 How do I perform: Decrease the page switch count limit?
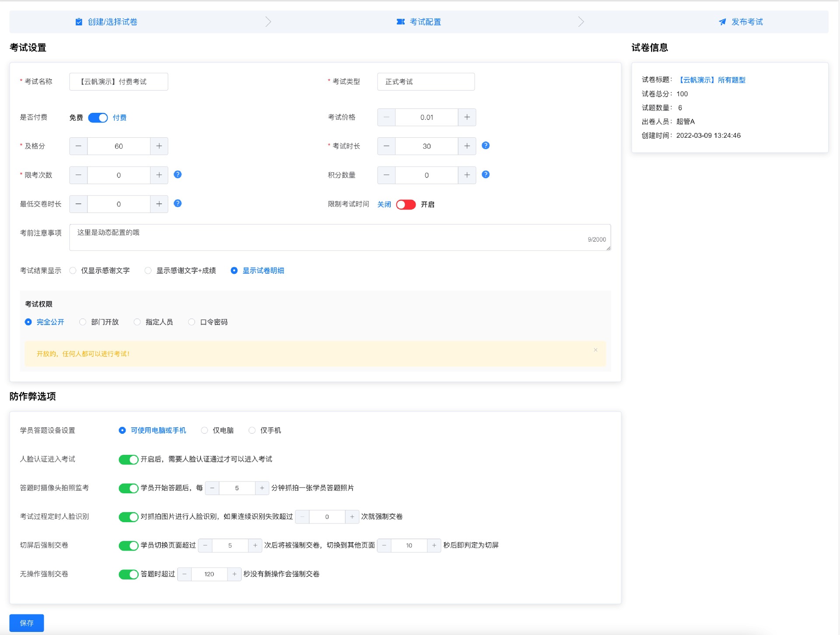[205, 545]
